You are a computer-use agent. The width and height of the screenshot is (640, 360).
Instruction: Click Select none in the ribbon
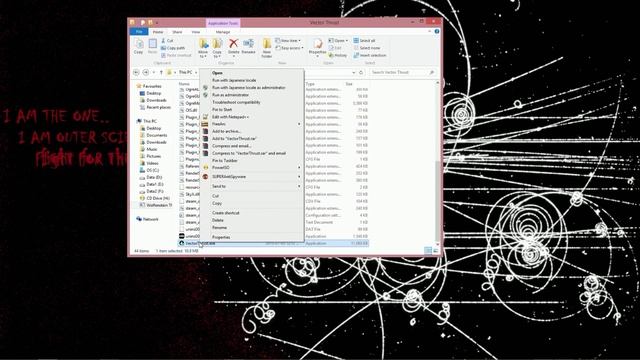367,48
